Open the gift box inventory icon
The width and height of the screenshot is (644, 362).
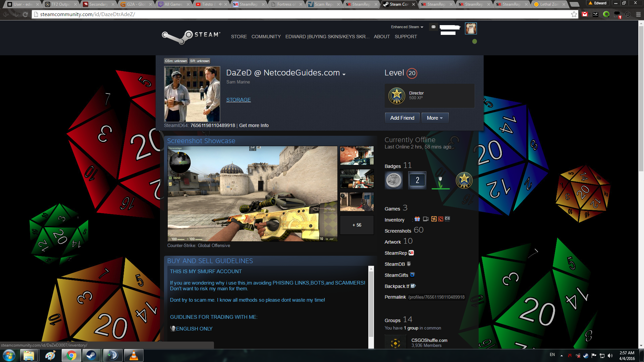pyautogui.click(x=417, y=219)
